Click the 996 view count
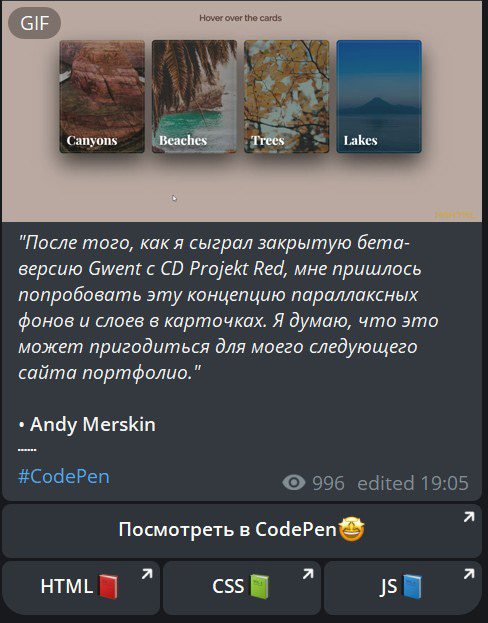This screenshot has width=488, height=623. coord(328,483)
